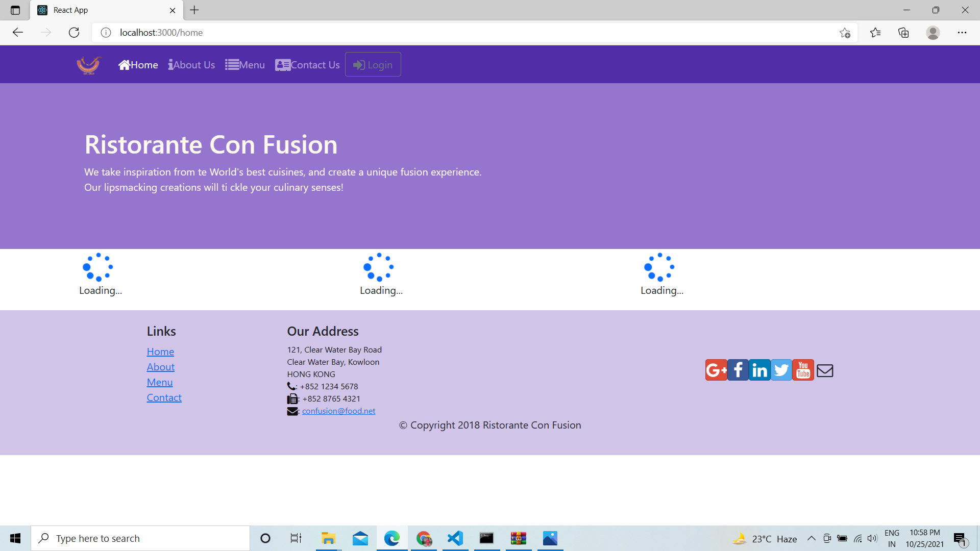
Task: Open browser Collections icon
Action: pyautogui.click(x=903, y=33)
